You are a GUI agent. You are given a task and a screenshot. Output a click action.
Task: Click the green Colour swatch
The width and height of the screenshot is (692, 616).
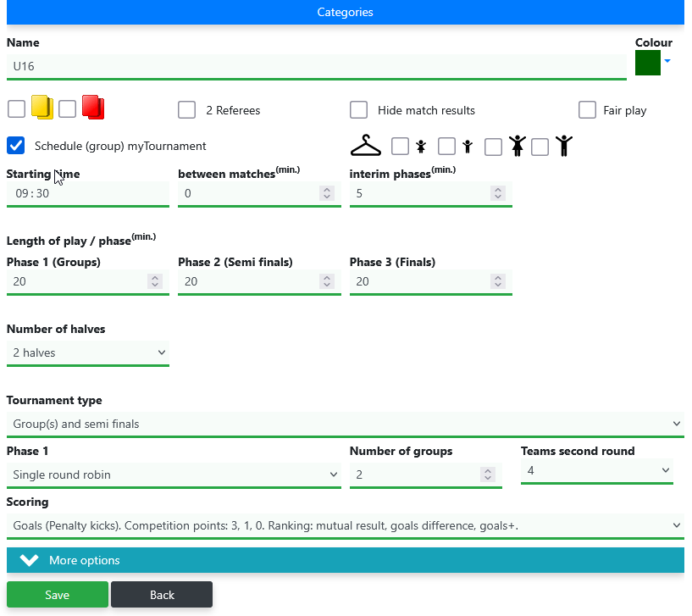(648, 63)
